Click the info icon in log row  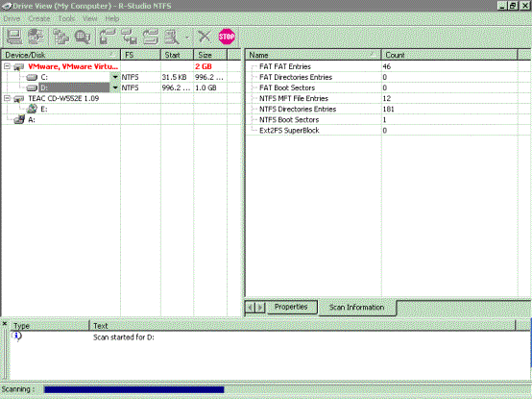coord(16,337)
